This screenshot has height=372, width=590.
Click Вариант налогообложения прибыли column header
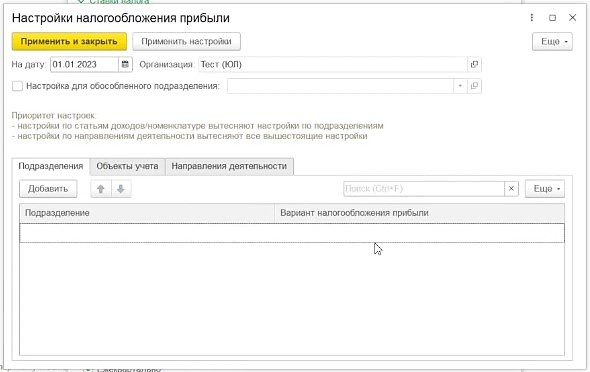(x=420, y=213)
